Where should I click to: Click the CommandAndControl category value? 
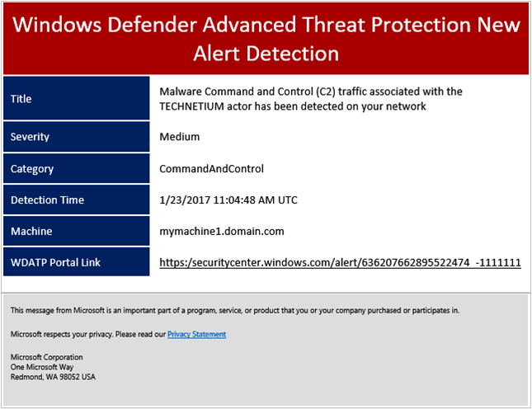tap(211, 169)
